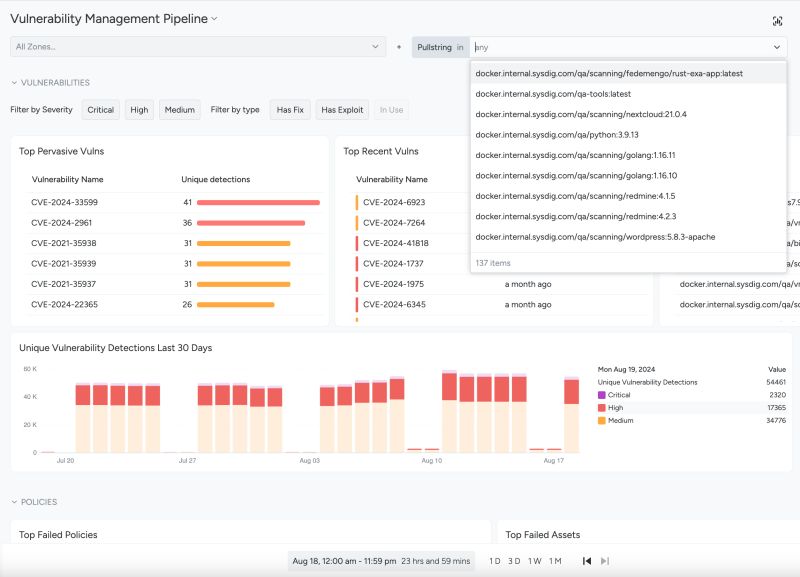Image resolution: width=800 pixels, height=577 pixels.
Task: Skip forward using the time navigation arrow
Action: tap(607, 562)
